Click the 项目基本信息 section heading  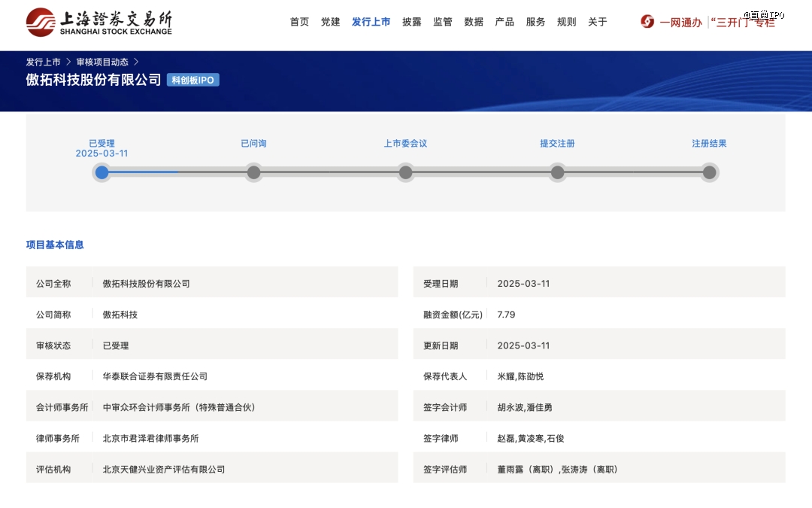click(x=55, y=245)
